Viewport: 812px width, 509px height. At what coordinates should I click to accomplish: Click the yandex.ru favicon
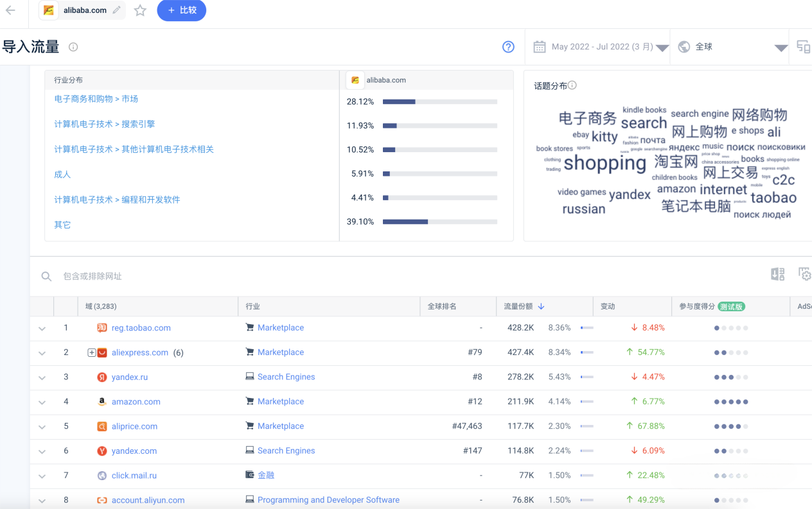101,377
